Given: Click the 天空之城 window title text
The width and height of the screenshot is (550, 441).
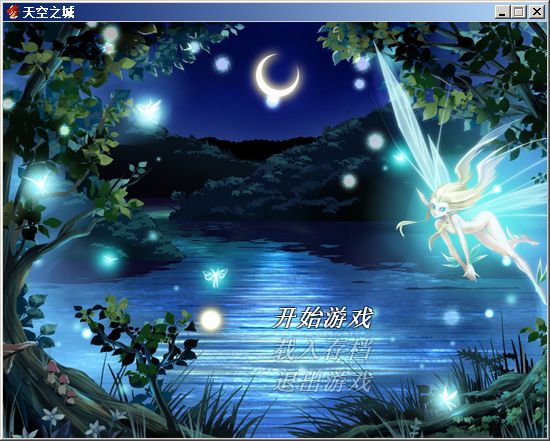Looking at the screenshot, I should coord(48,13).
